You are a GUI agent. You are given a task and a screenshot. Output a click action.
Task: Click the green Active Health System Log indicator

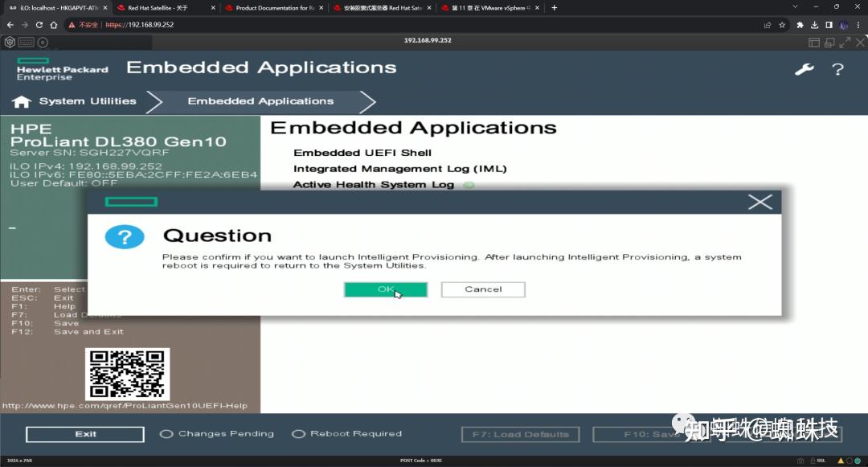pyautogui.click(x=469, y=184)
